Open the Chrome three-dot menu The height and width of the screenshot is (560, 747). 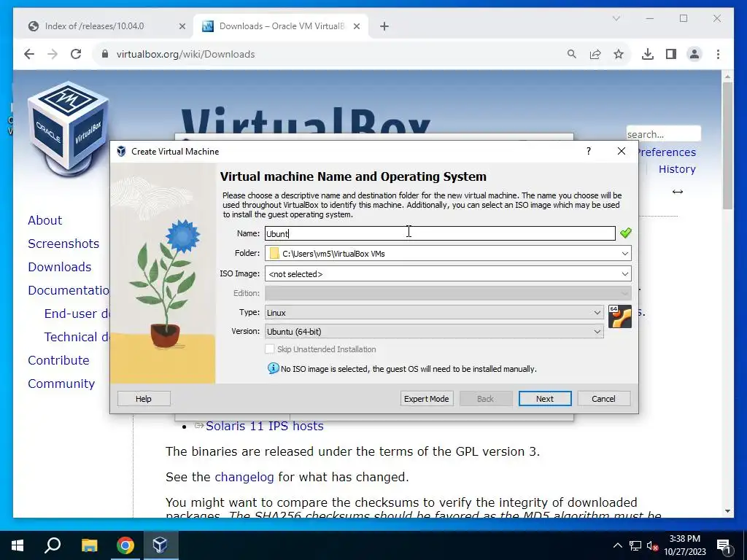(718, 54)
